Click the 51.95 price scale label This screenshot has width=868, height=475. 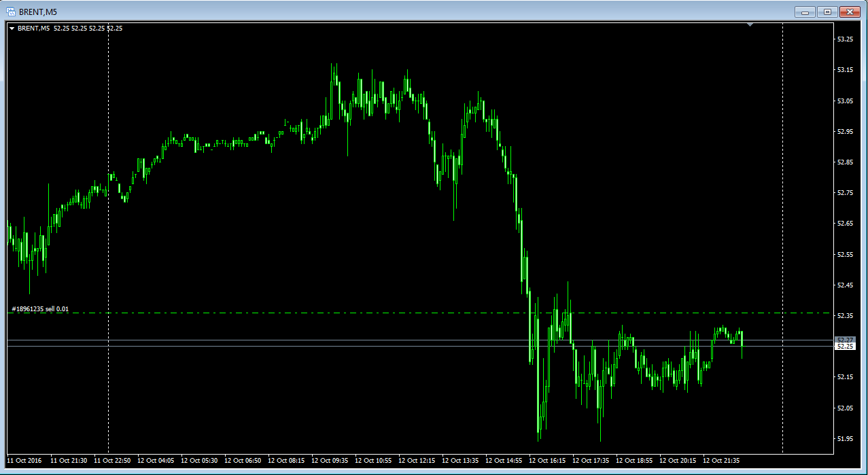click(x=845, y=438)
